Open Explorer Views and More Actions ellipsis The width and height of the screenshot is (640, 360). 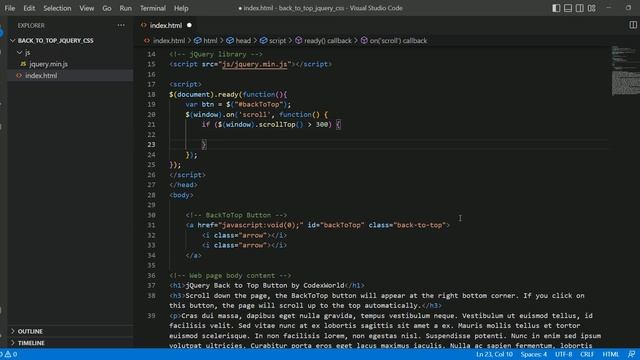click(x=121, y=25)
